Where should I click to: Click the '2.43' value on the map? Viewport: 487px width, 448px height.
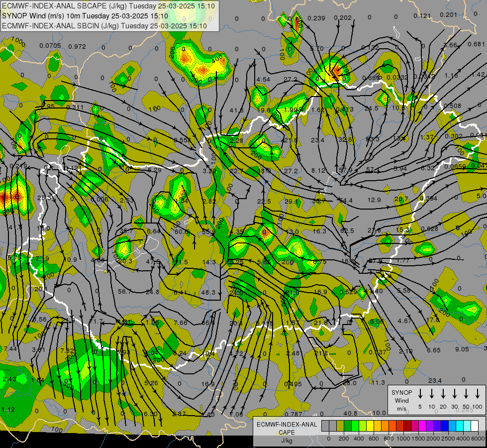[x=9, y=379]
